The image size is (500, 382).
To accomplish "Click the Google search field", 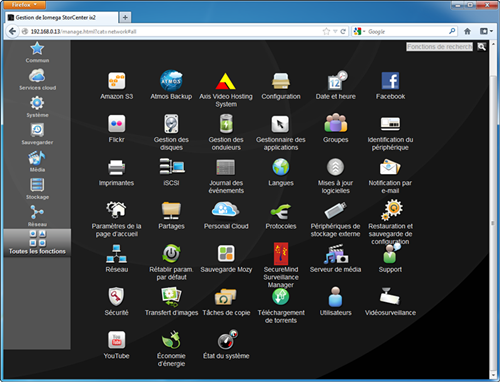I will tap(407, 31).
